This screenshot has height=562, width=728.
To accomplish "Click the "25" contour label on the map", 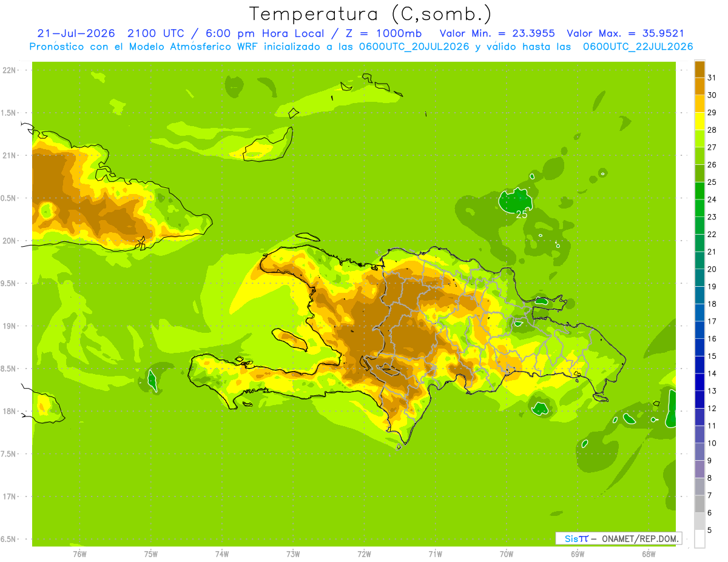I will [522, 214].
